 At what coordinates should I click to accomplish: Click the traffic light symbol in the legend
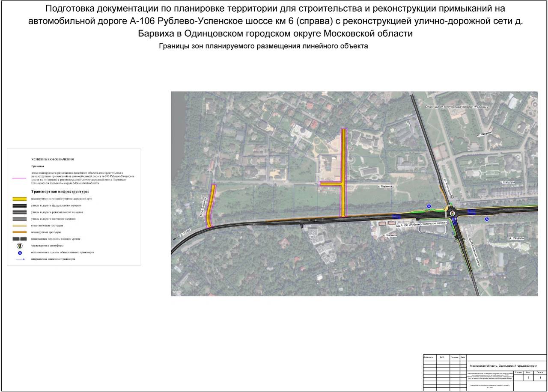pos(20,246)
